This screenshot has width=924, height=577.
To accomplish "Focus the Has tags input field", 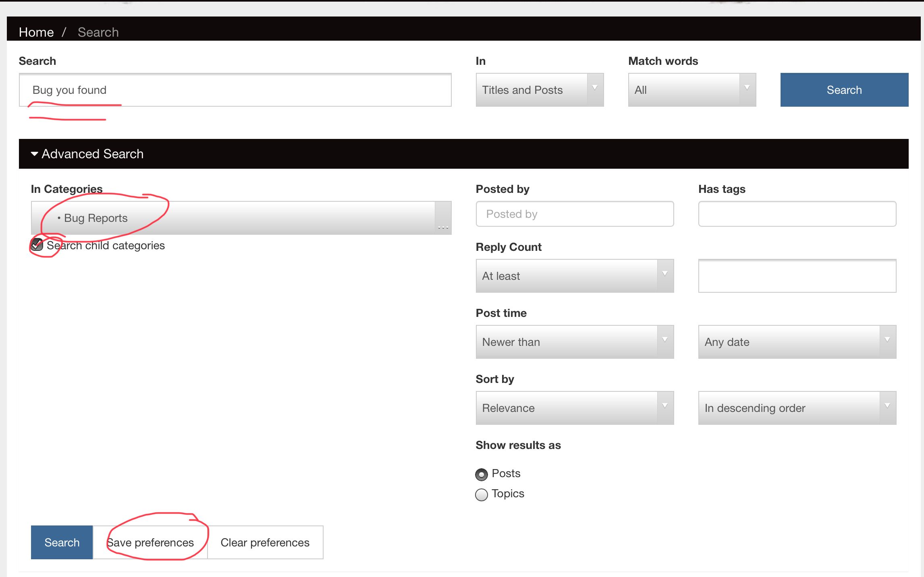I will [797, 214].
